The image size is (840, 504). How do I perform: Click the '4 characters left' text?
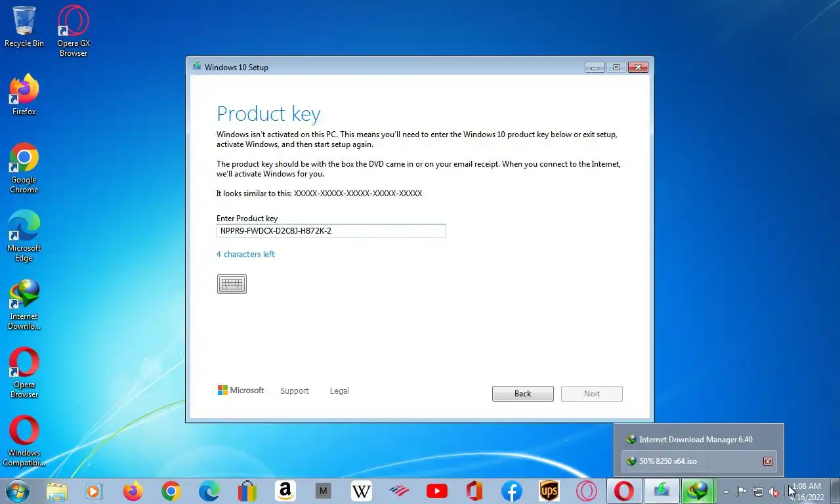245,254
